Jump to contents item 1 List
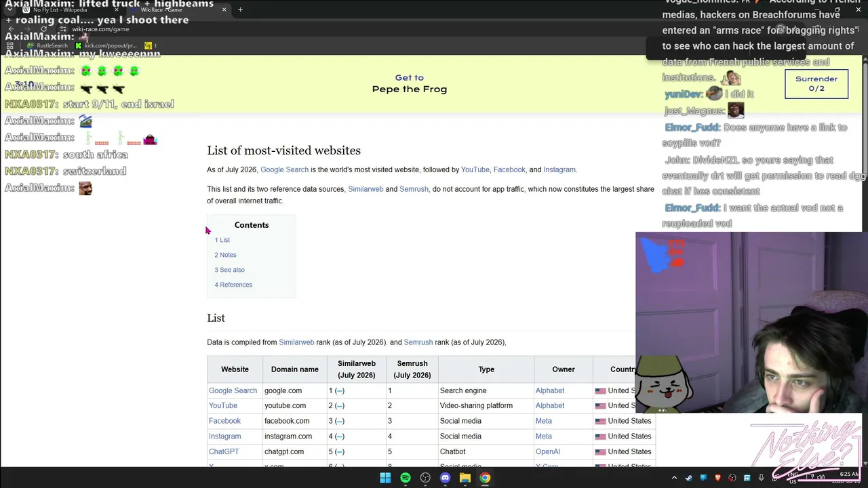 click(x=222, y=240)
